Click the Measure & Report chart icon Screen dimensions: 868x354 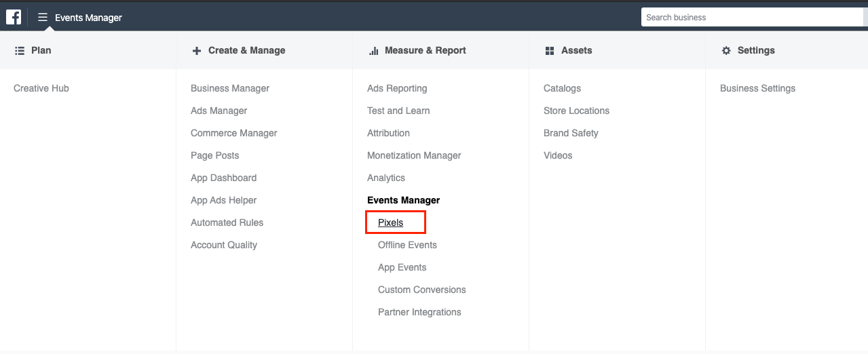pos(373,50)
